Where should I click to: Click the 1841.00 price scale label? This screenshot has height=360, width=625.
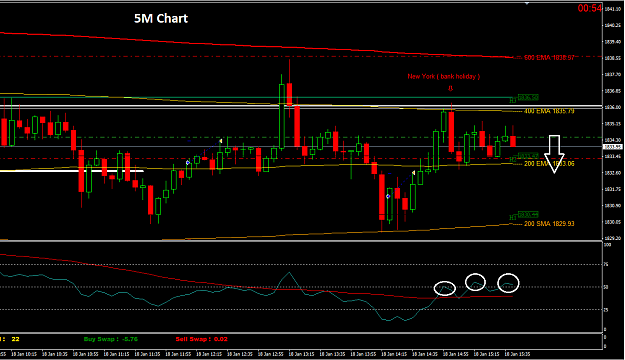pyautogui.click(x=613, y=9)
